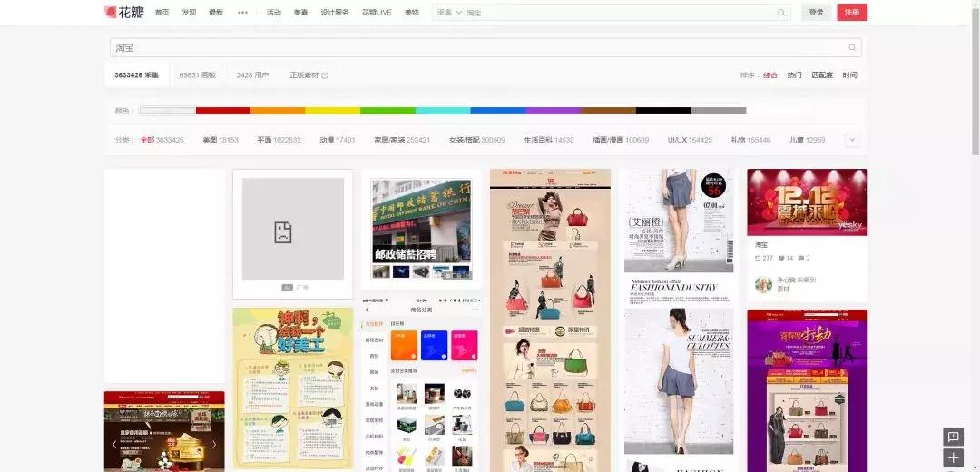Open the pin uploader's avatar
The width and height of the screenshot is (980, 472).
click(x=763, y=284)
